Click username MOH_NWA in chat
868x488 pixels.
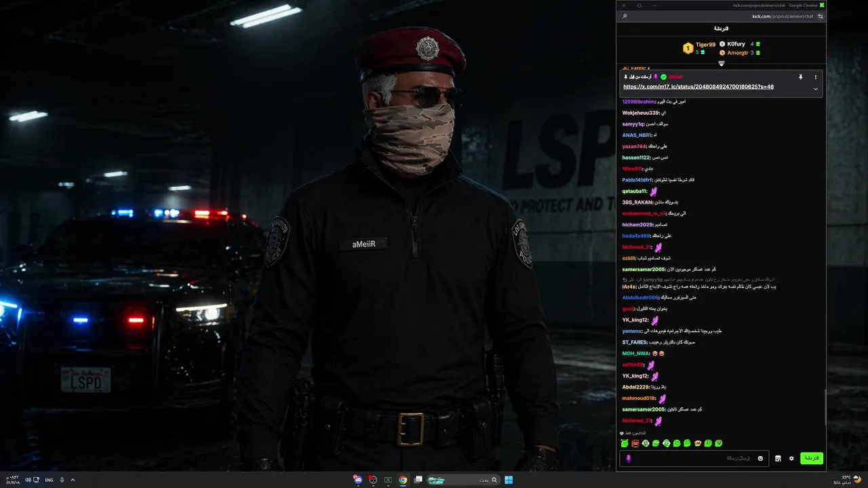pos(636,353)
